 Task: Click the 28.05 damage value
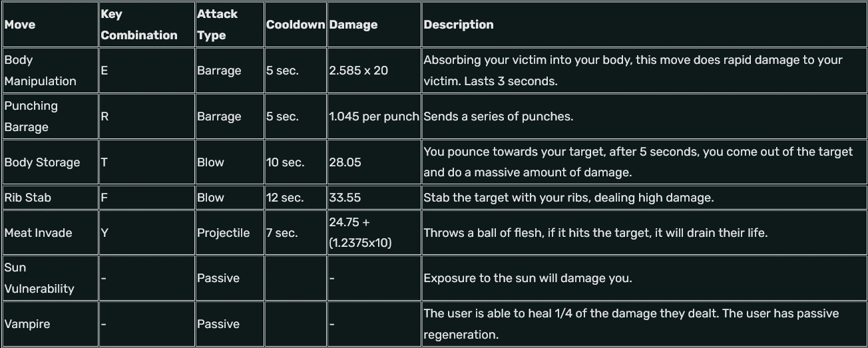(x=345, y=162)
